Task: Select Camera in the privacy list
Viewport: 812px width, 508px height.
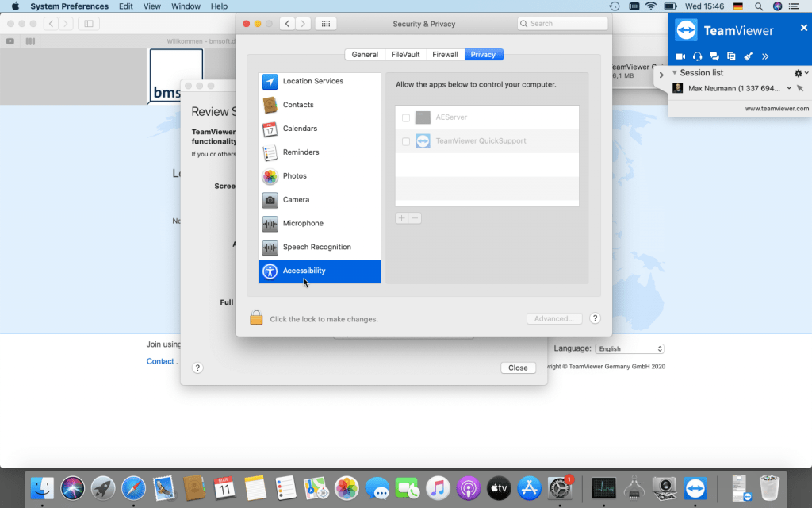Action: point(320,199)
